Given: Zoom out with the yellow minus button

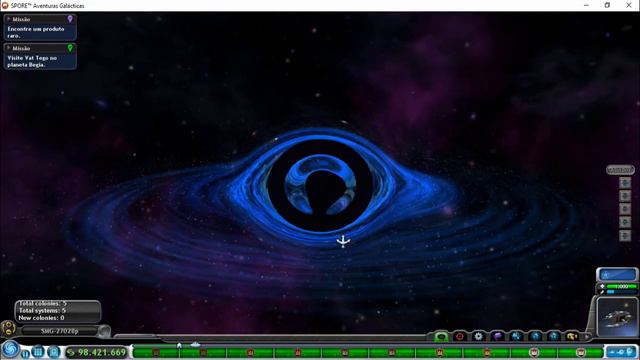Looking at the screenshot, I should click(x=8, y=332).
